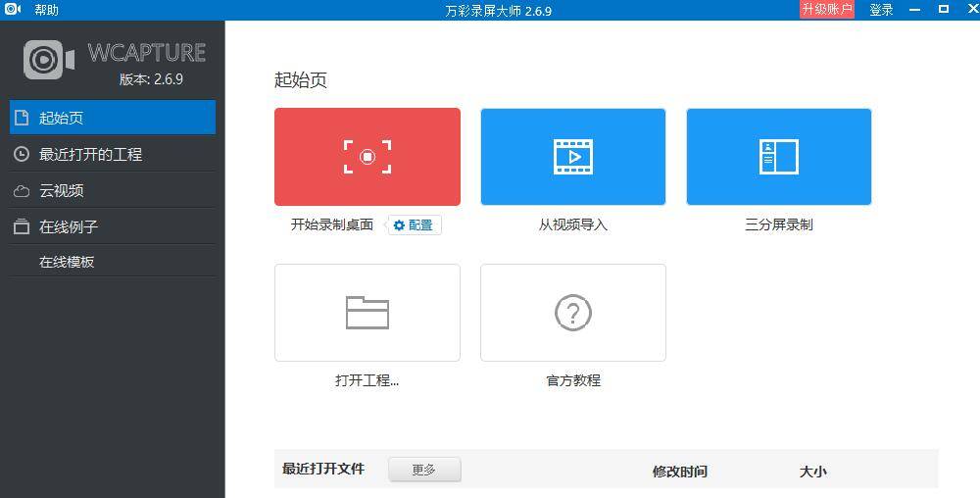This screenshot has height=498, width=980.
Task: Click the 配置 settings button
Action: (x=414, y=224)
